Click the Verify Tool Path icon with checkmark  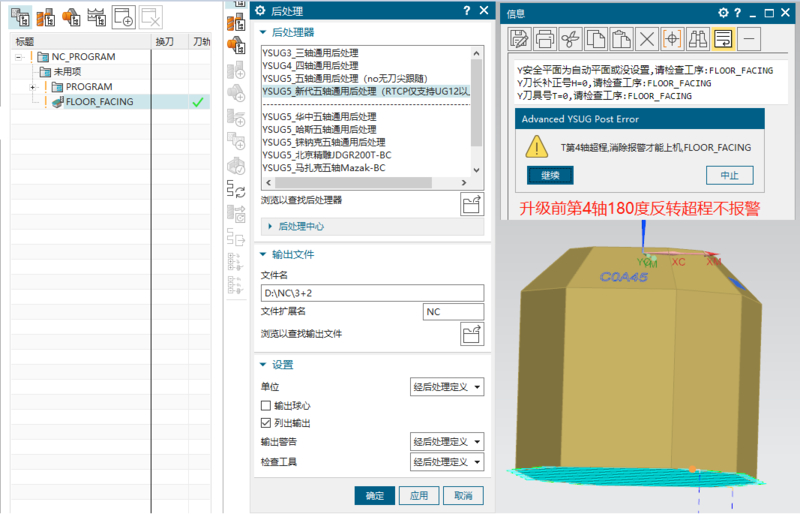click(236, 165)
